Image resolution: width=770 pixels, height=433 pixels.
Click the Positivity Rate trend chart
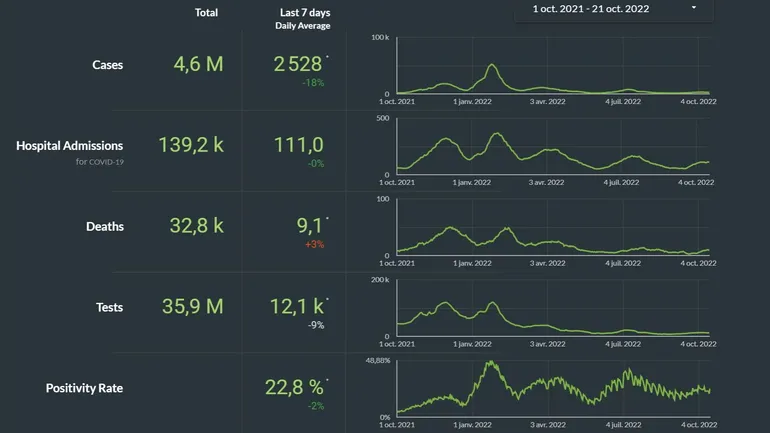pyautogui.click(x=555, y=388)
